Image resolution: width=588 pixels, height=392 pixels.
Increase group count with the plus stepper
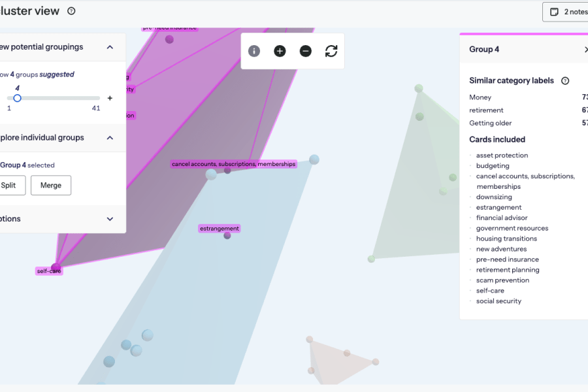pos(109,98)
